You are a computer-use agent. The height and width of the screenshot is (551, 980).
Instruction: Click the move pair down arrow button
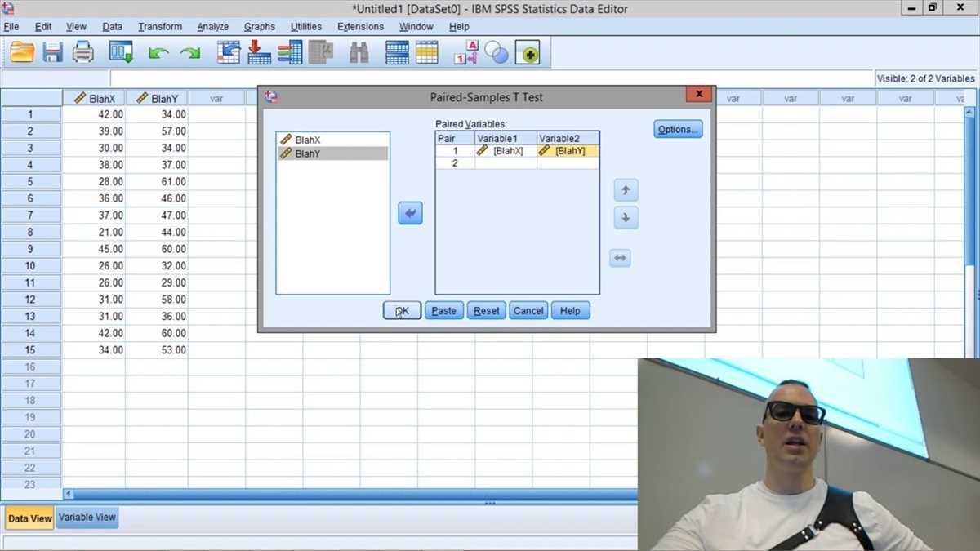pos(626,218)
